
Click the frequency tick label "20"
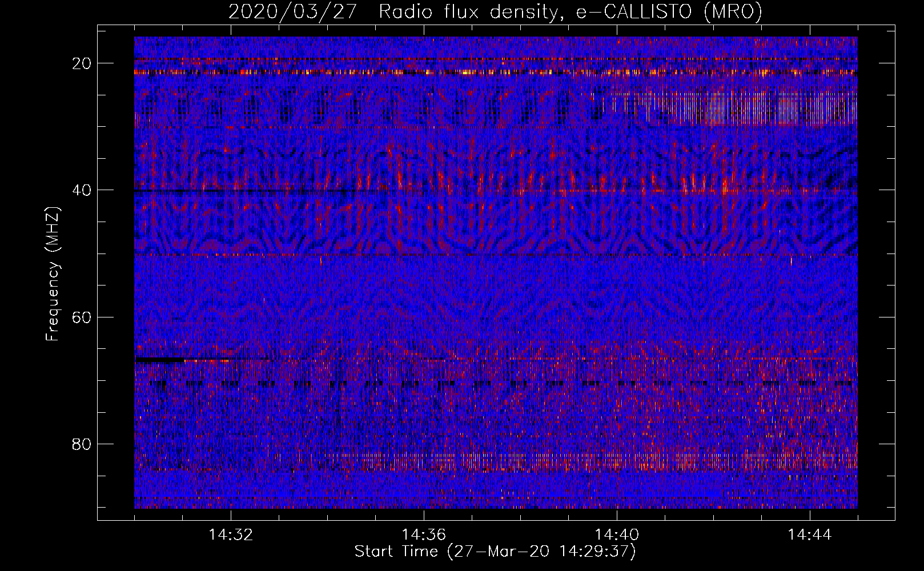(82, 63)
